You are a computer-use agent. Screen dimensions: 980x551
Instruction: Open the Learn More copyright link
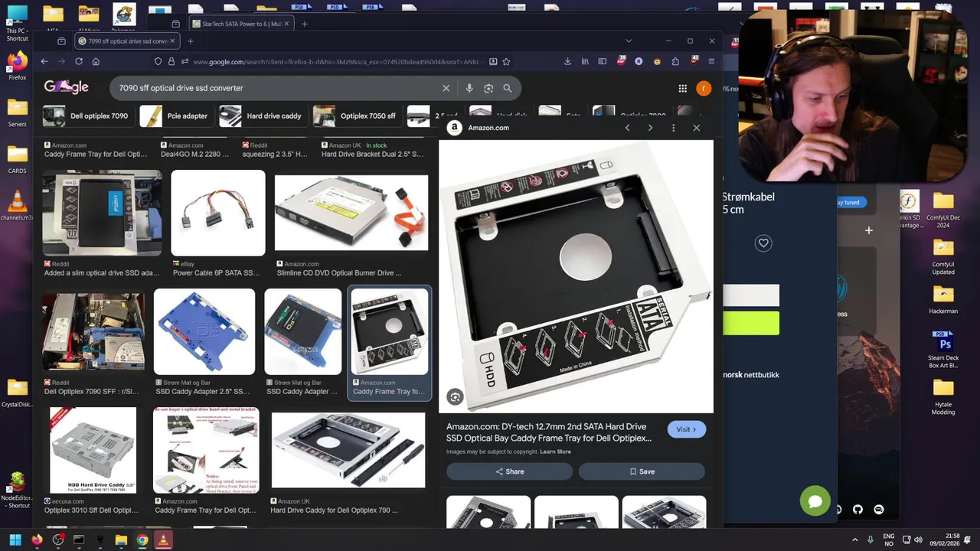coord(555,452)
